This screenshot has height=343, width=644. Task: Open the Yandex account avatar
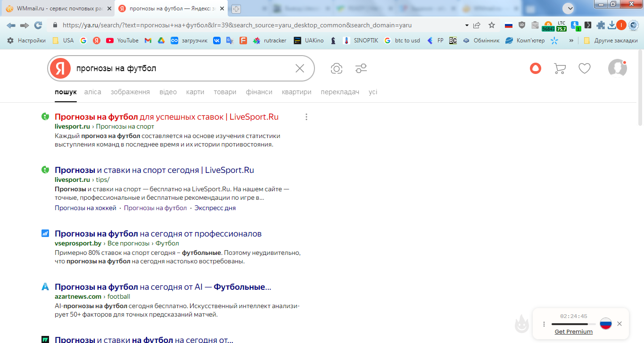(x=618, y=68)
